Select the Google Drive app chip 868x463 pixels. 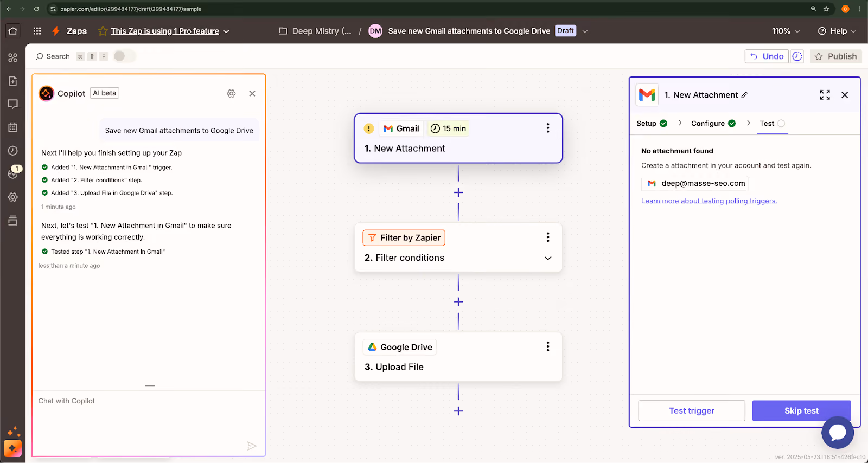400,347
